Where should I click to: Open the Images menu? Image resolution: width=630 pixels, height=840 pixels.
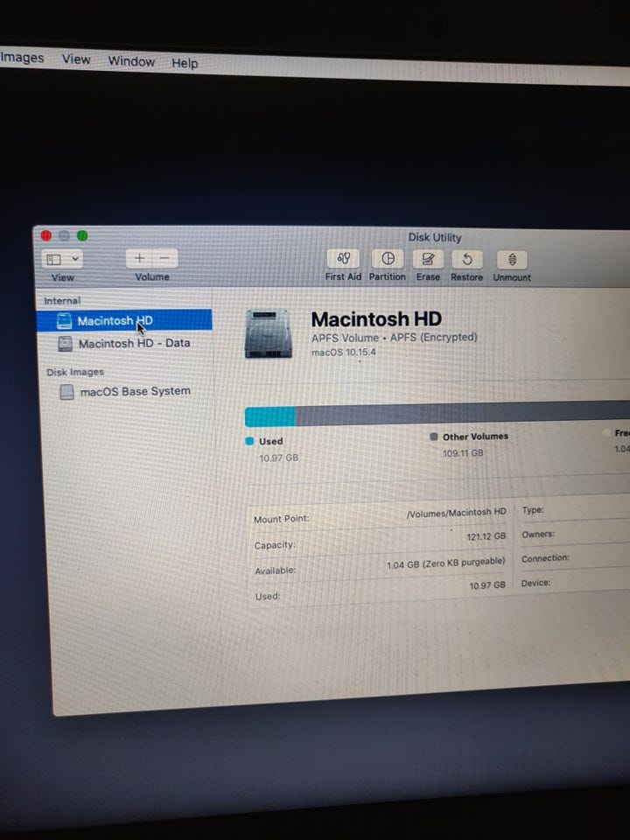click(x=21, y=58)
